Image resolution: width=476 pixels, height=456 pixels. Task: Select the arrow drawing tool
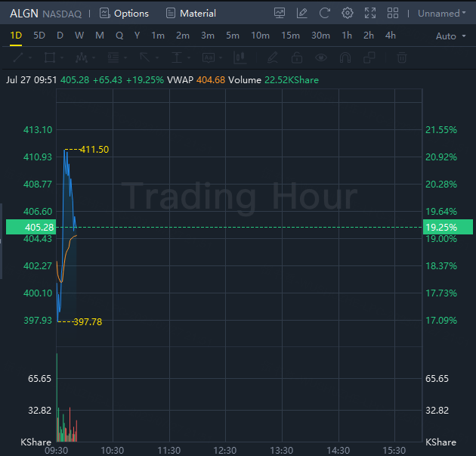(145, 57)
